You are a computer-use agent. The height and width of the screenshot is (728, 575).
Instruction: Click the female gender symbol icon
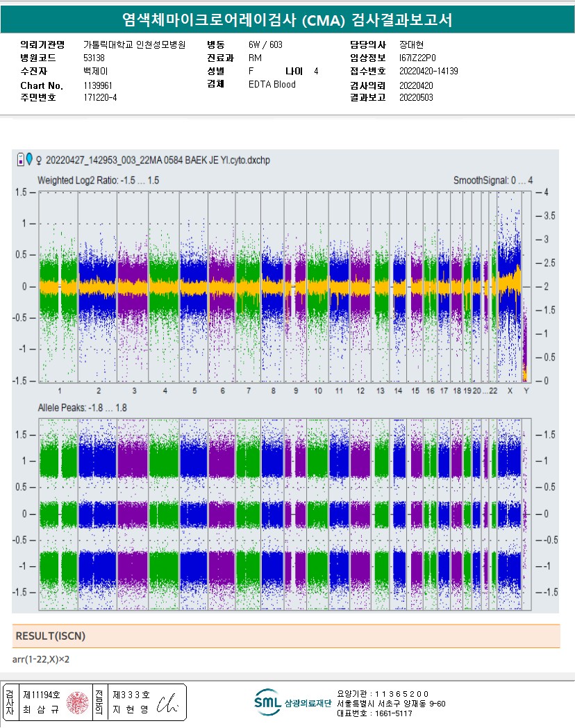[39, 160]
